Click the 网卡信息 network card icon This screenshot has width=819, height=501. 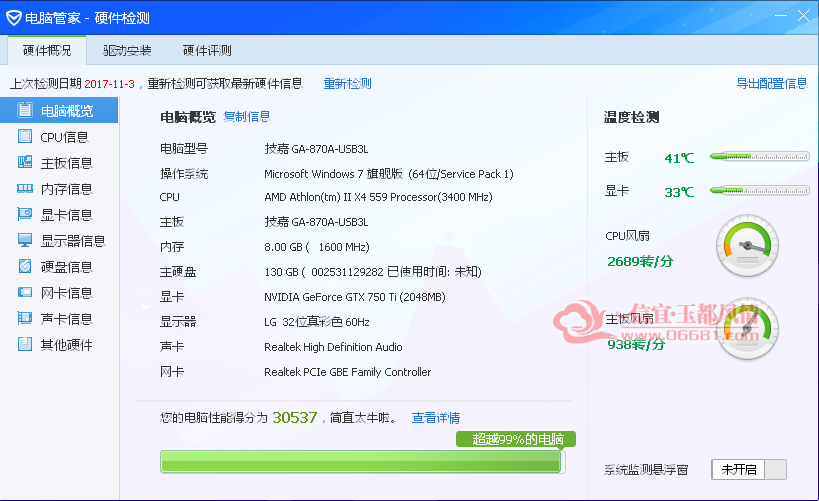click(25, 292)
